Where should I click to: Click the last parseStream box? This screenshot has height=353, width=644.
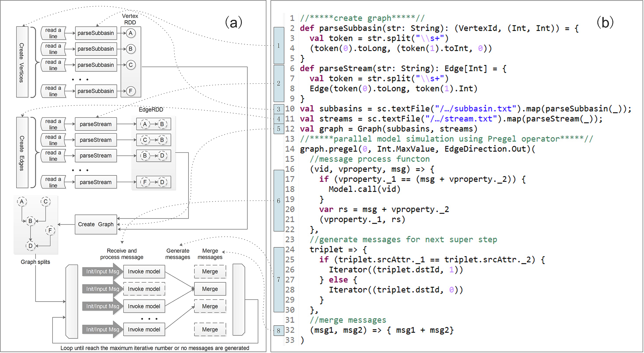click(96, 182)
